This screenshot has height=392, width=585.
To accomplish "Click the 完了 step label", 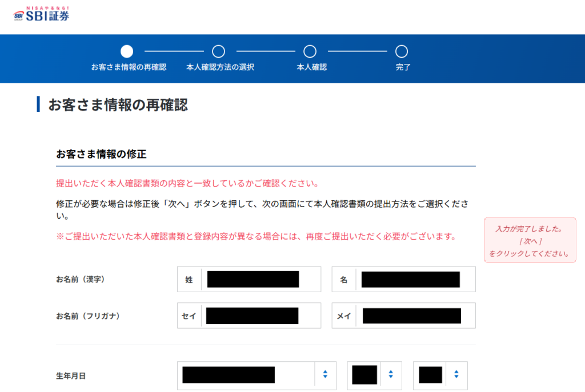I will pos(403,67).
